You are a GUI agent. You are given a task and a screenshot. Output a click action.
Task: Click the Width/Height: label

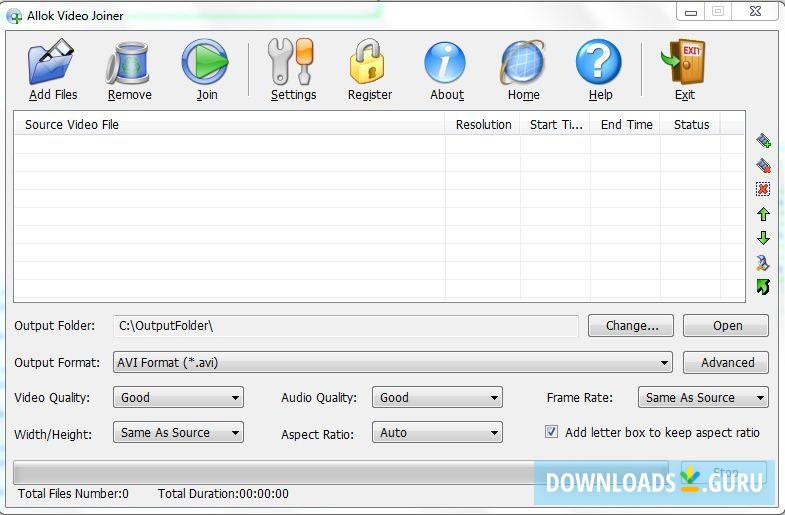(53, 434)
